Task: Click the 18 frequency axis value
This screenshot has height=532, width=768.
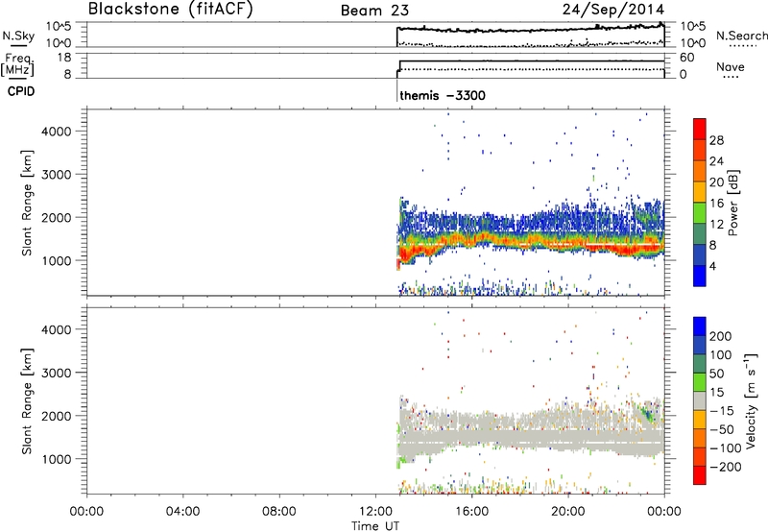Action: pos(64,58)
